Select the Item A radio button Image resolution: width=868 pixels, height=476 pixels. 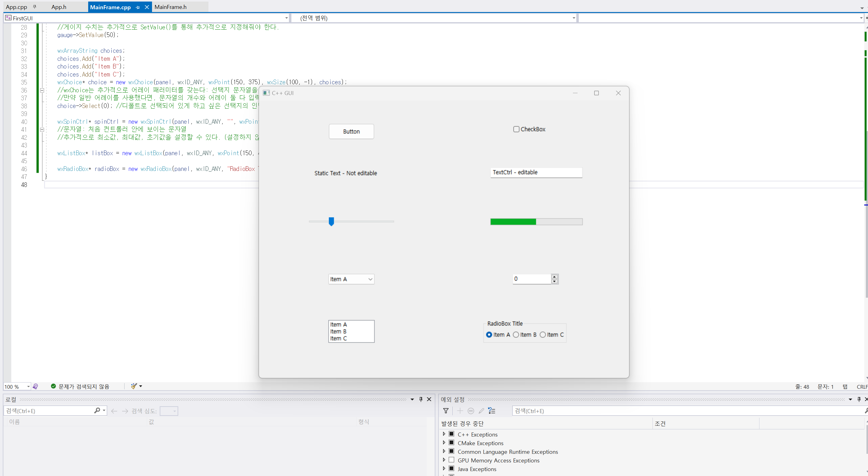click(489, 335)
